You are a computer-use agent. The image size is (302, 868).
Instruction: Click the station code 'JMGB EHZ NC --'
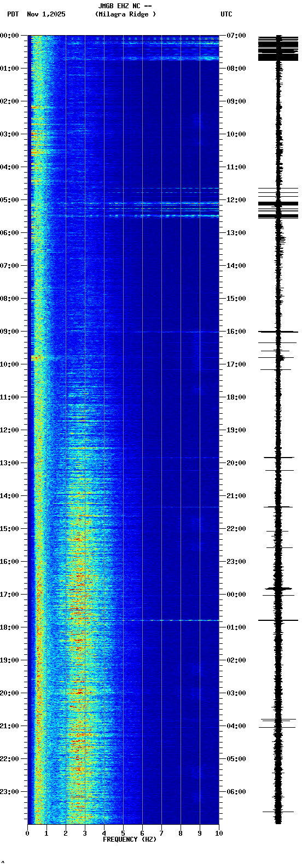(x=125, y=6)
